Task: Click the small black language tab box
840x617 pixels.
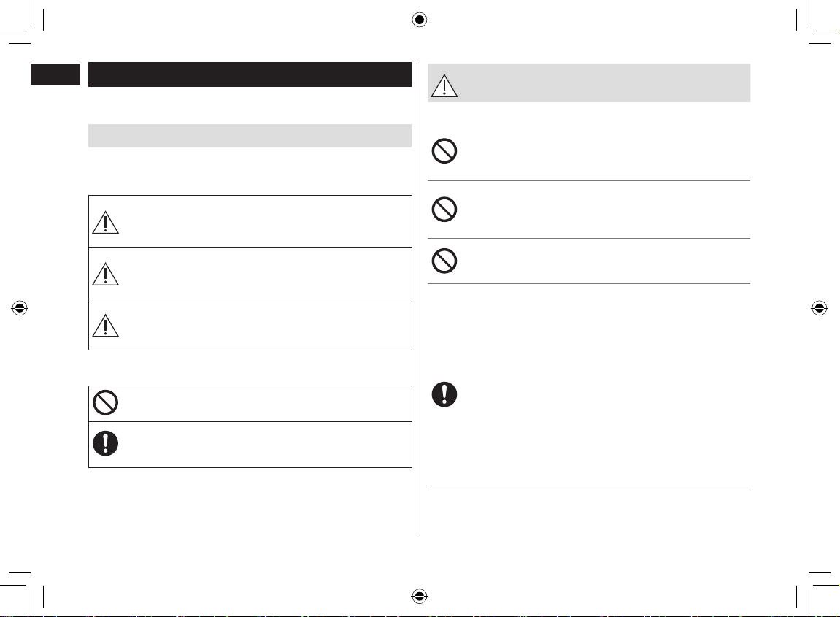Action: click(55, 74)
